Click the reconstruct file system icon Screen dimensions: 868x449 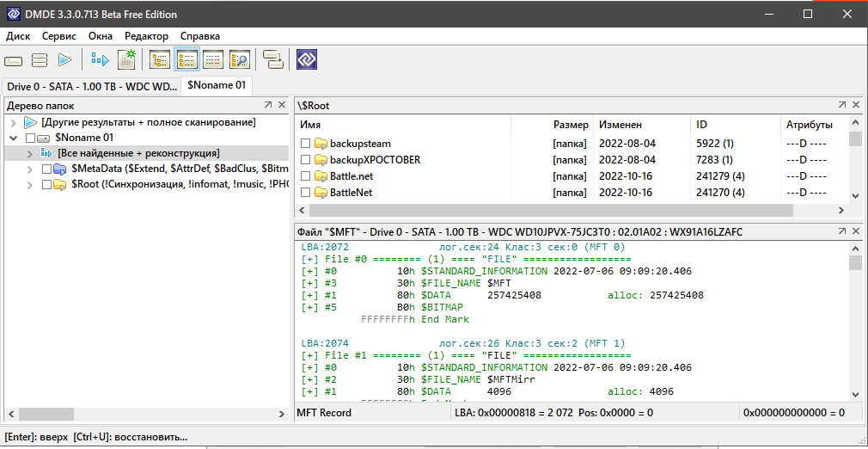101,60
